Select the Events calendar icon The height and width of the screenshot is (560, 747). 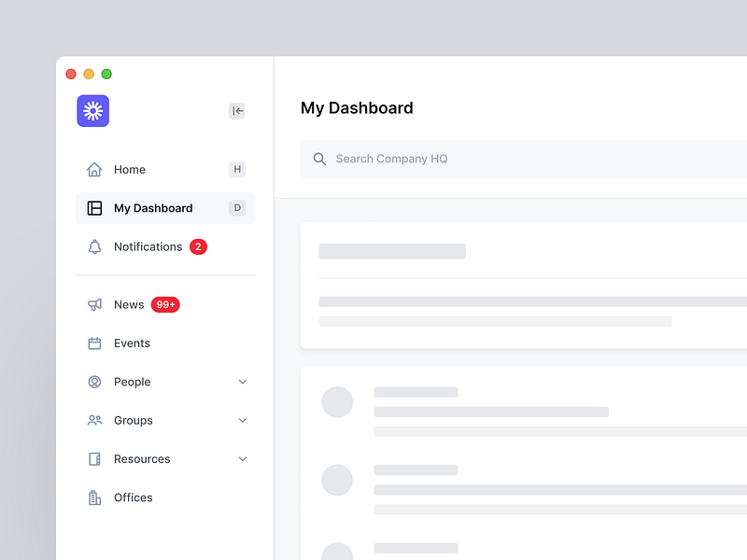pos(93,343)
